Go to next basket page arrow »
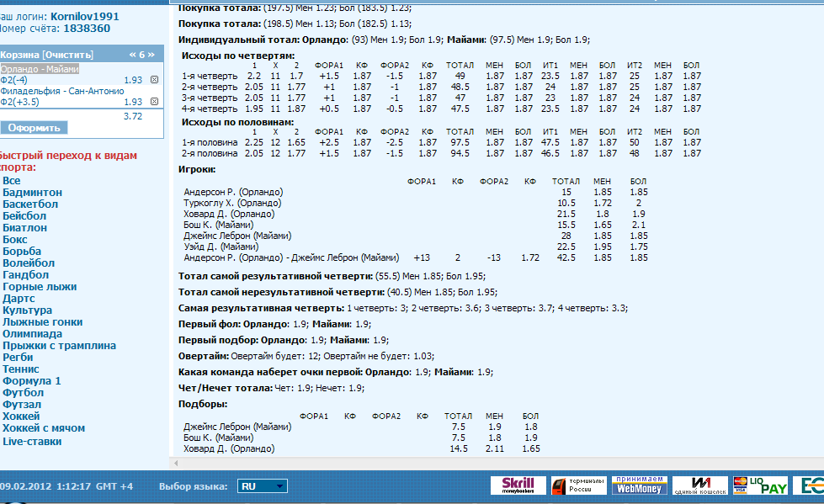 pos(151,55)
